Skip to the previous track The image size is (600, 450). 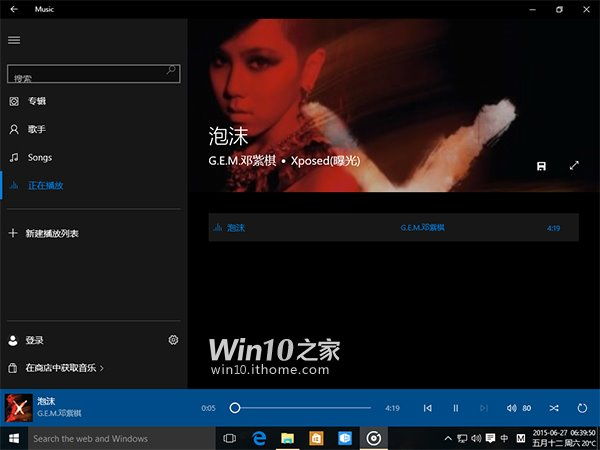(427, 408)
